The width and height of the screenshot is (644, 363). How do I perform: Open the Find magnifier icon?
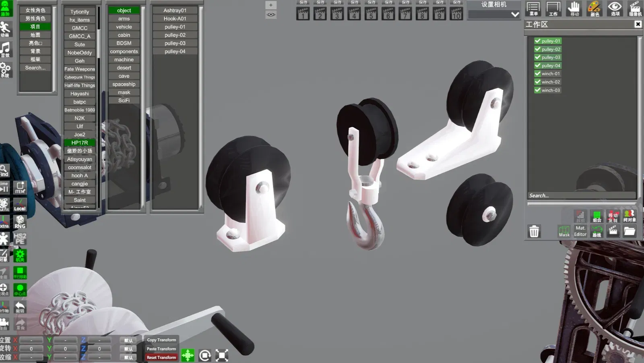tap(4, 170)
